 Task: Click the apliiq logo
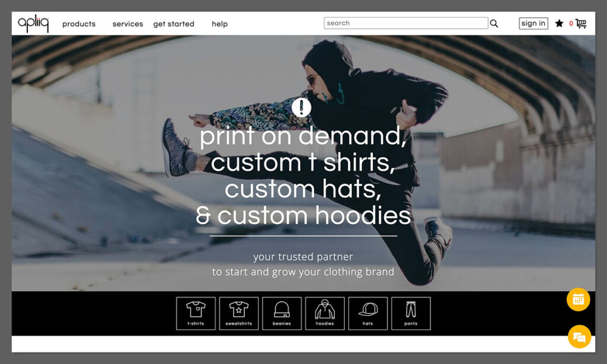[x=33, y=24]
